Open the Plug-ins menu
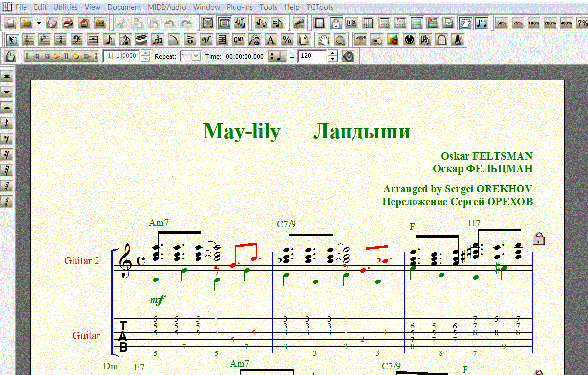 240,7
